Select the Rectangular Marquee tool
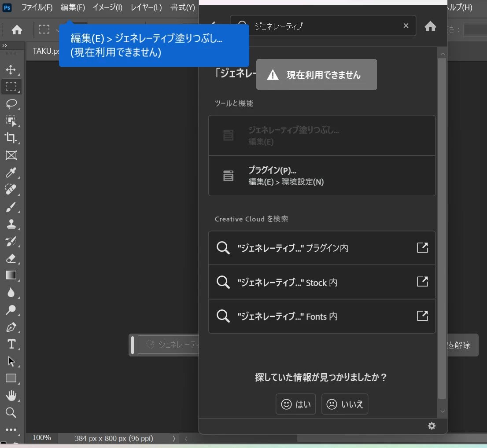This screenshot has width=487, height=448. [11, 86]
